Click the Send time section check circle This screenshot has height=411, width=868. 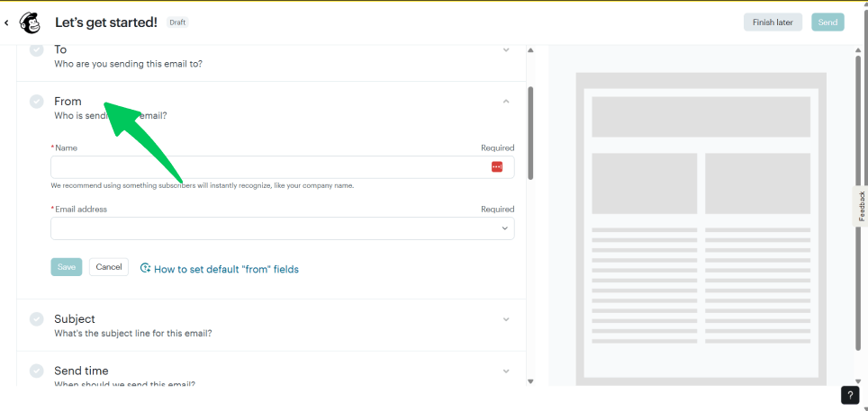[x=37, y=371]
